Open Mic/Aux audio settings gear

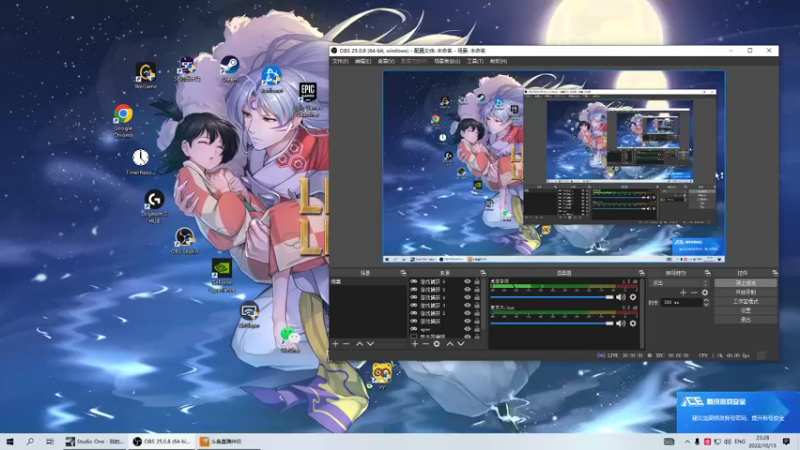(x=633, y=323)
